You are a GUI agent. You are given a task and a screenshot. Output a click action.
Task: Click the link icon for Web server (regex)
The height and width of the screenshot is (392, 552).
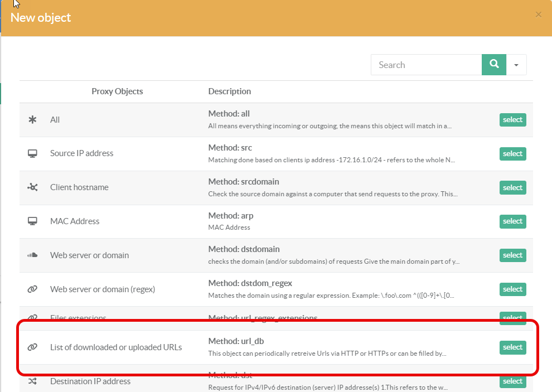coord(32,289)
